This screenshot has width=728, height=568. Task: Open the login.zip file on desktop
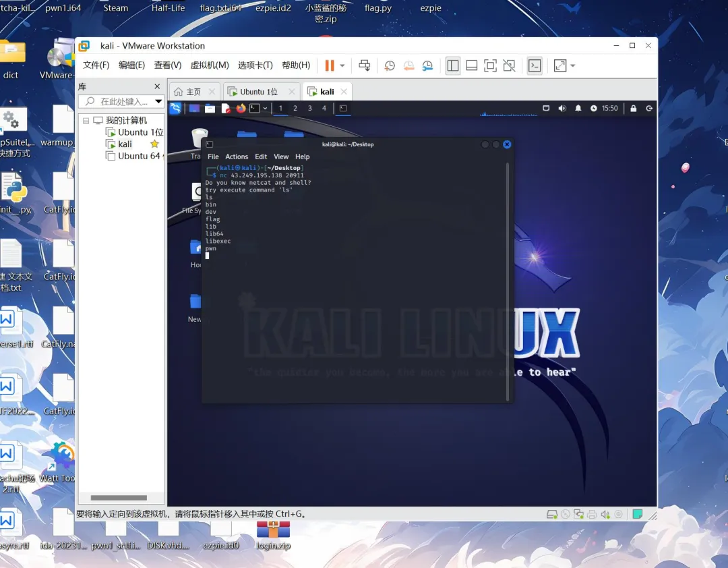click(x=273, y=536)
